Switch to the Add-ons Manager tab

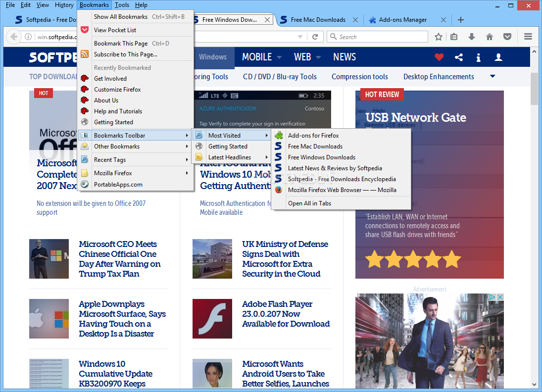[x=403, y=20]
